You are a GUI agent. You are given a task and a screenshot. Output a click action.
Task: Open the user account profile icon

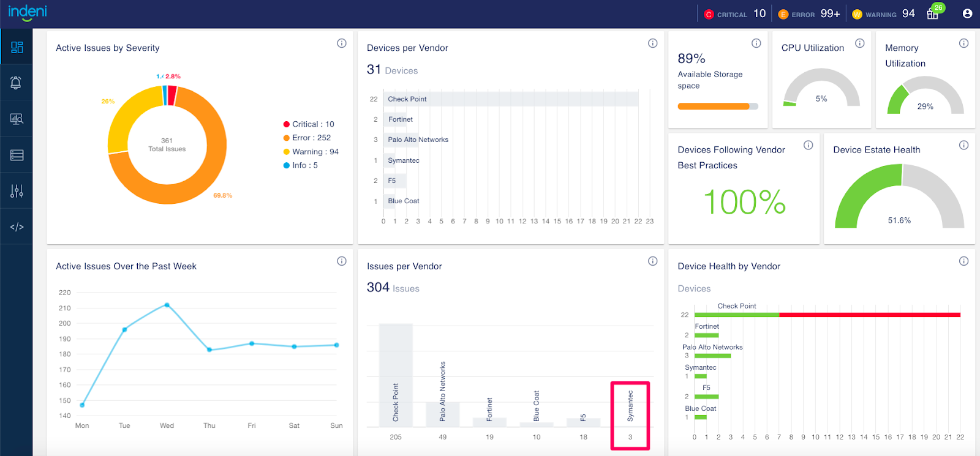tap(967, 13)
